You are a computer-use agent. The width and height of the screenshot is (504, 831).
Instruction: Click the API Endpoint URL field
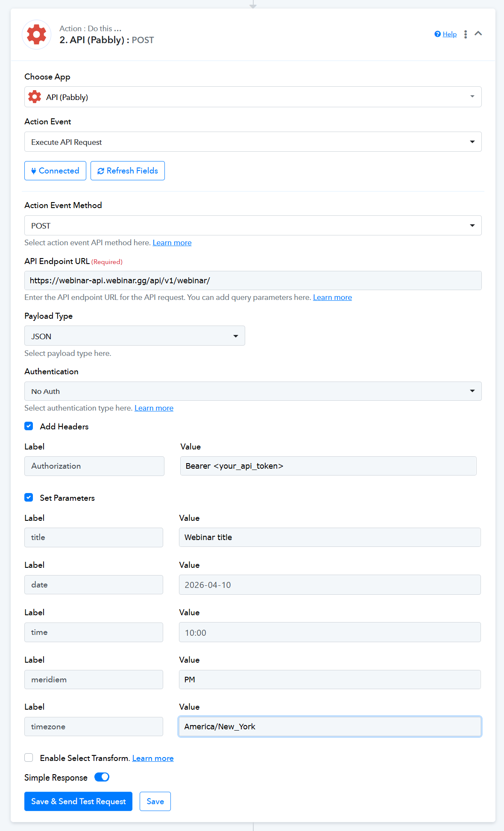tap(253, 281)
